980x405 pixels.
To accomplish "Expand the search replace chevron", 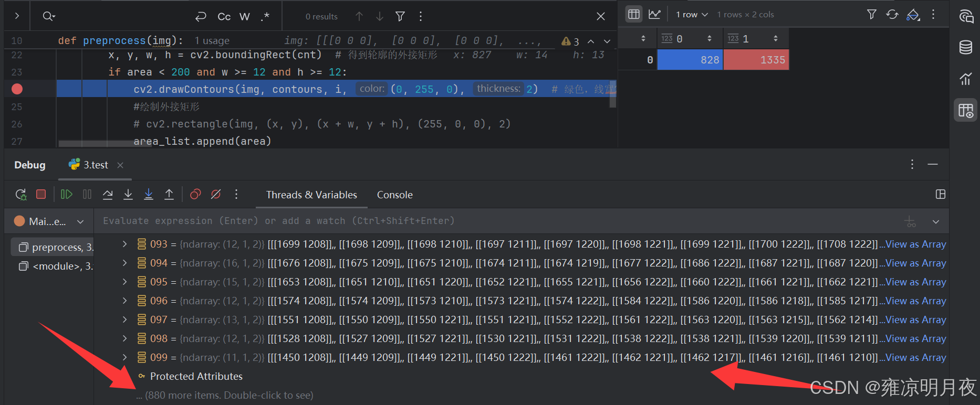I will click(17, 16).
